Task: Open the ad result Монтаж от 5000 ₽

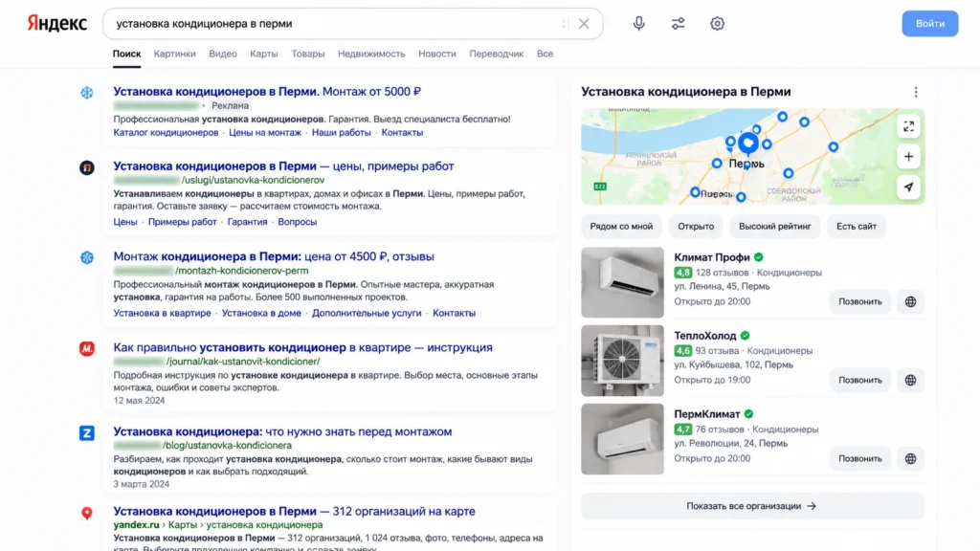Action: pos(267,91)
